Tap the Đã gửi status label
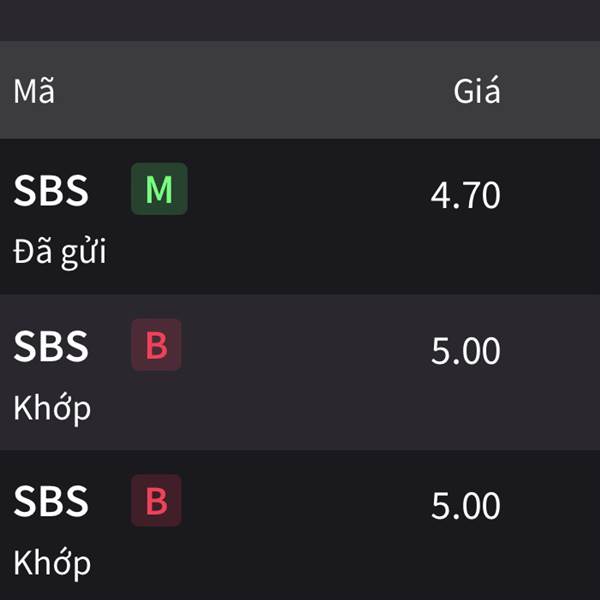Image resolution: width=600 pixels, height=600 pixels. point(59,253)
